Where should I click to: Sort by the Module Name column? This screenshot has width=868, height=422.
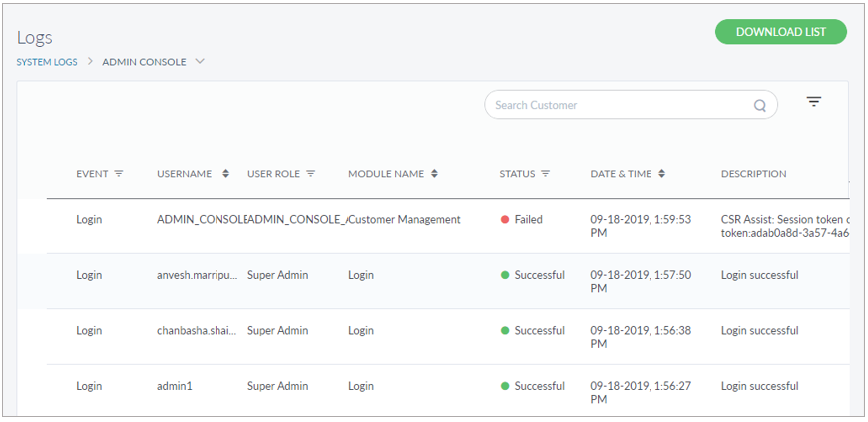click(434, 174)
